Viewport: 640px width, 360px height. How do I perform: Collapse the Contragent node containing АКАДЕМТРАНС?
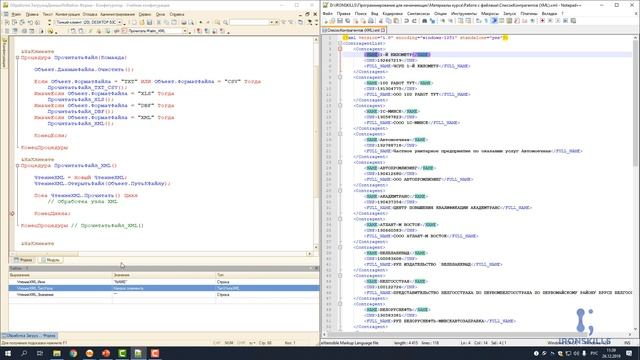click(340, 191)
